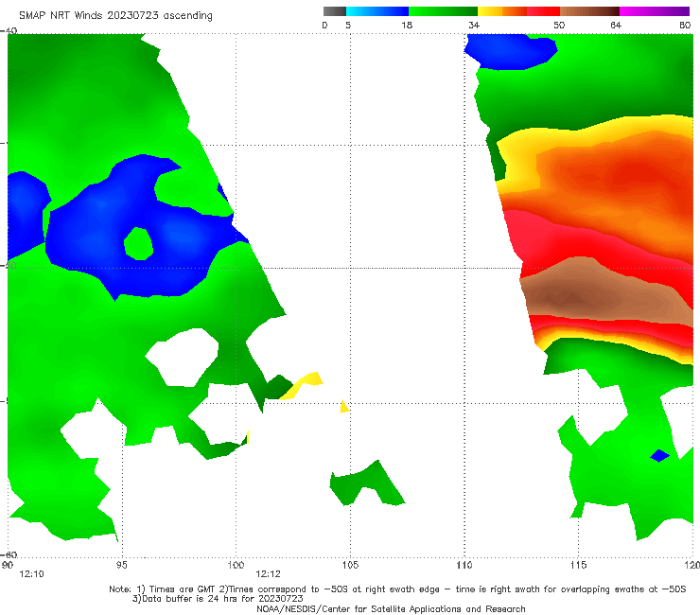Click the "5" label under the color bar
This screenshot has width=700, height=615.
pos(348,25)
